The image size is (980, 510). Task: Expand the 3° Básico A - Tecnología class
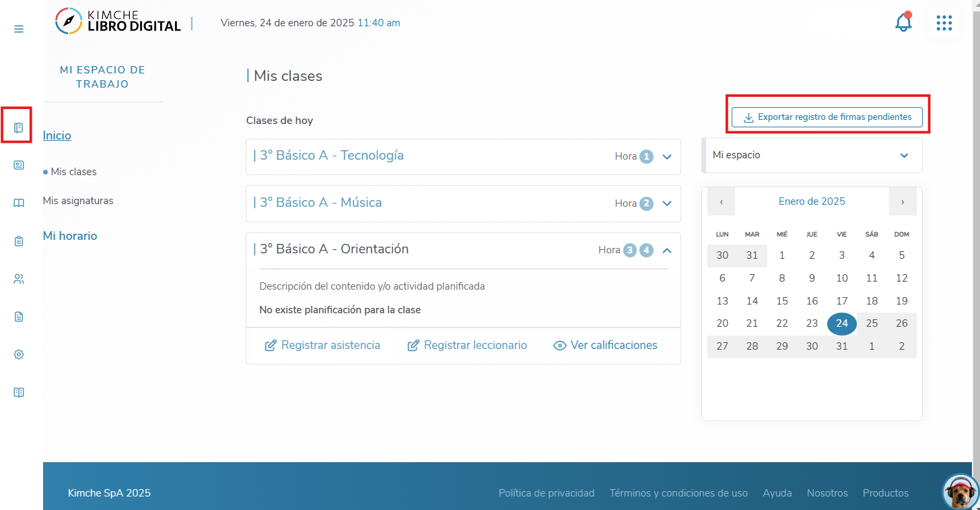click(x=667, y=156)
